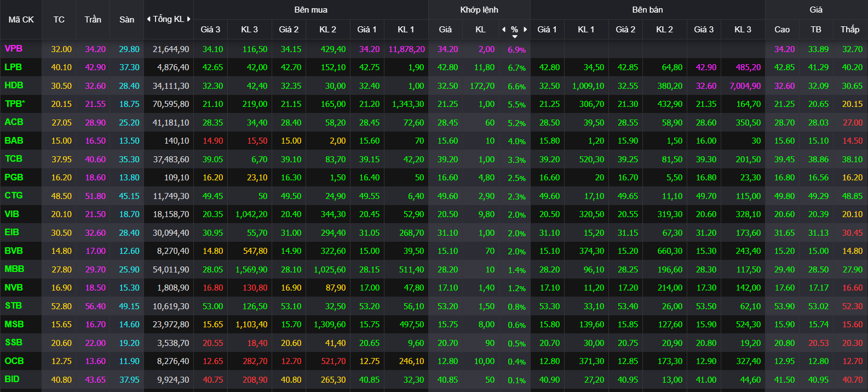The height and width of the screenshot is (392, 868).
Task: Click EIB low price "30.45"
Action: [x=852, y=233]
